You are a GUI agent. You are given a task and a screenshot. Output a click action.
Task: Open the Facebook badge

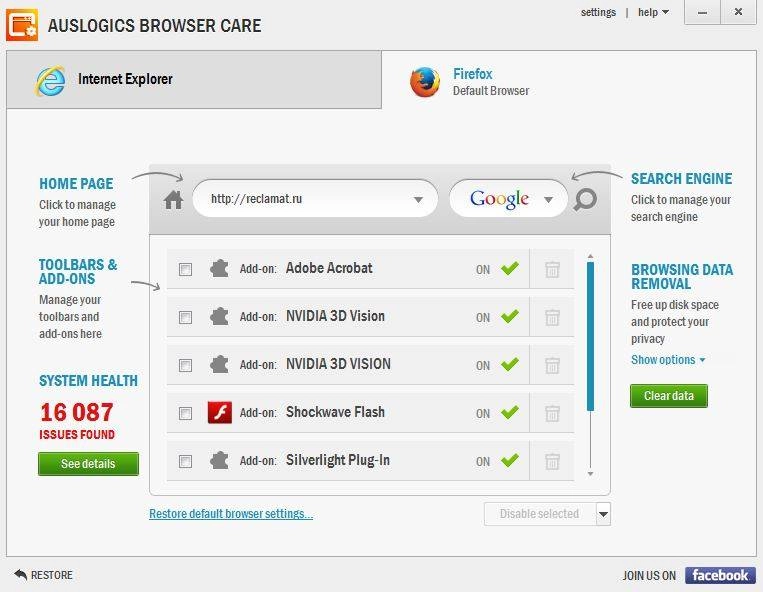(x=720, y=575)
